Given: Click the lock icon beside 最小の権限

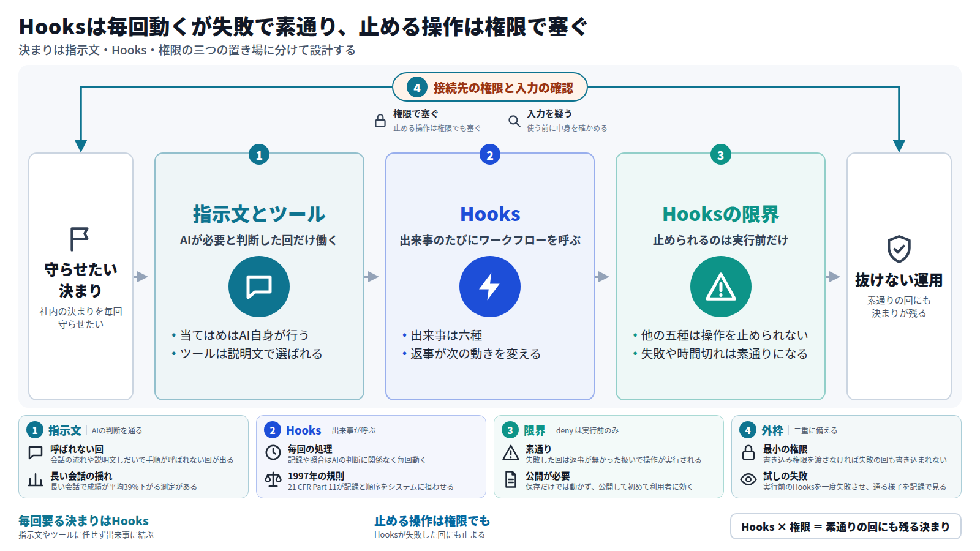Looking at the screenshot, I should 748,453.
